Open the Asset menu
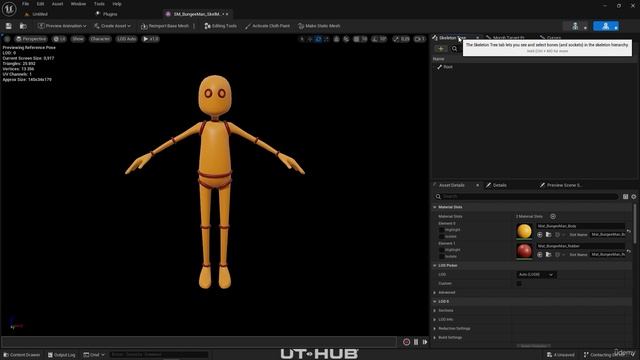The image size is (640, 360). [x=57, y=4]
